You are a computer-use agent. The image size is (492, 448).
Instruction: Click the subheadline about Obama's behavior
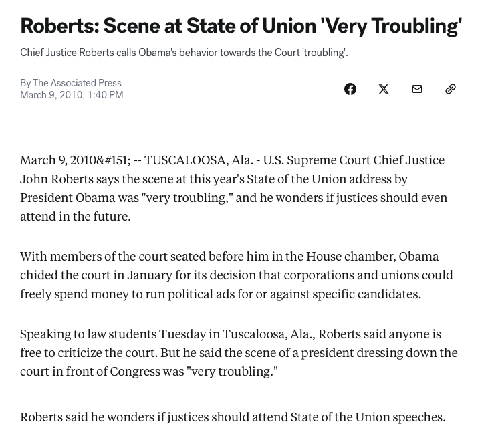[184, 53]
